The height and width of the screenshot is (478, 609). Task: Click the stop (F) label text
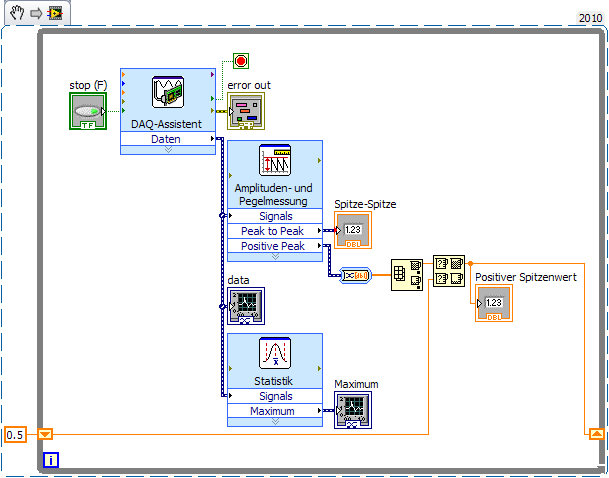click(88, 85)
